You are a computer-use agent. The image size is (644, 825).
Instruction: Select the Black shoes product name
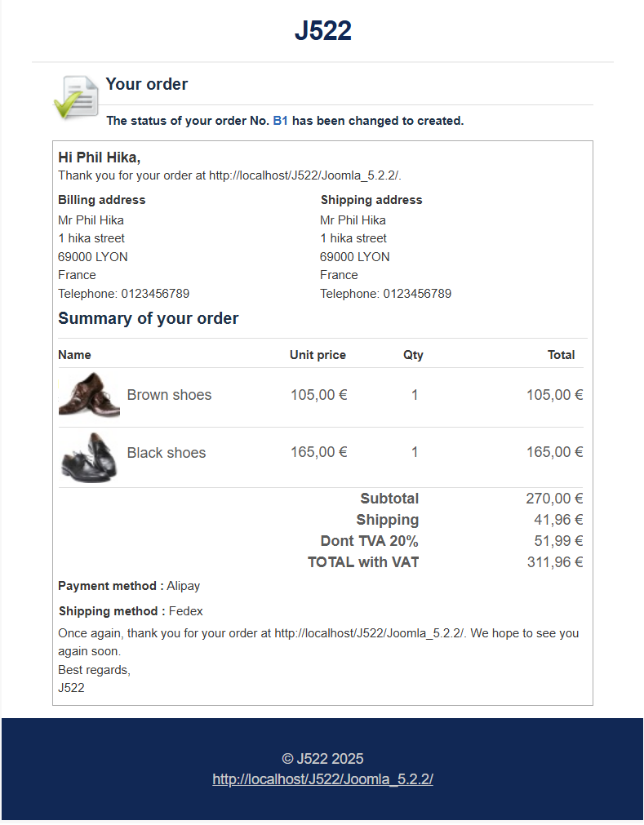tap(167, 453)
